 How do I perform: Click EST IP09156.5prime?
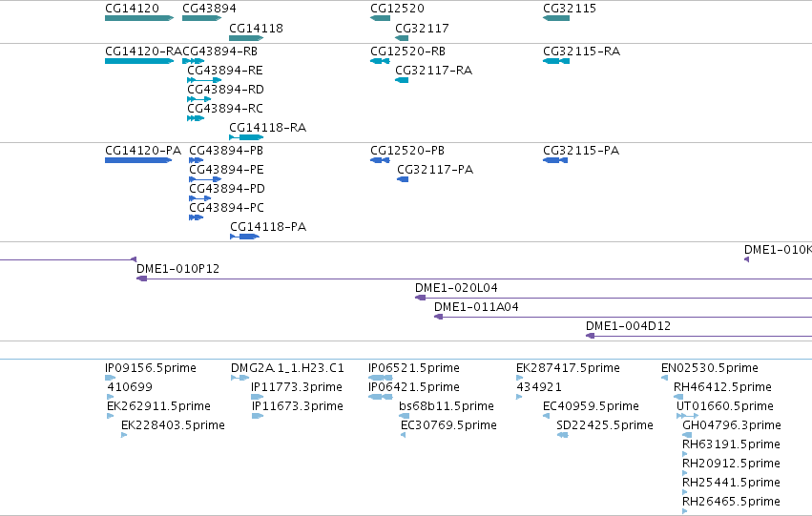111,379
